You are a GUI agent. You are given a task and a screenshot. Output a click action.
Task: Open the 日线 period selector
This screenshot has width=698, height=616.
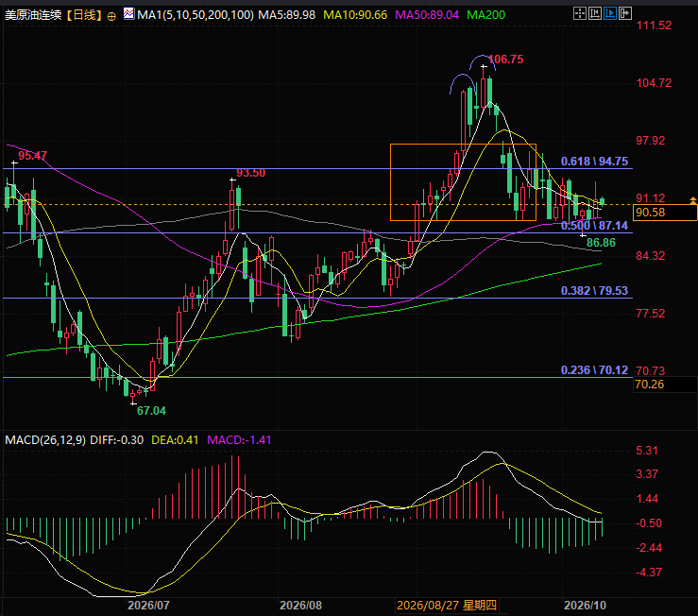(84, 15)
